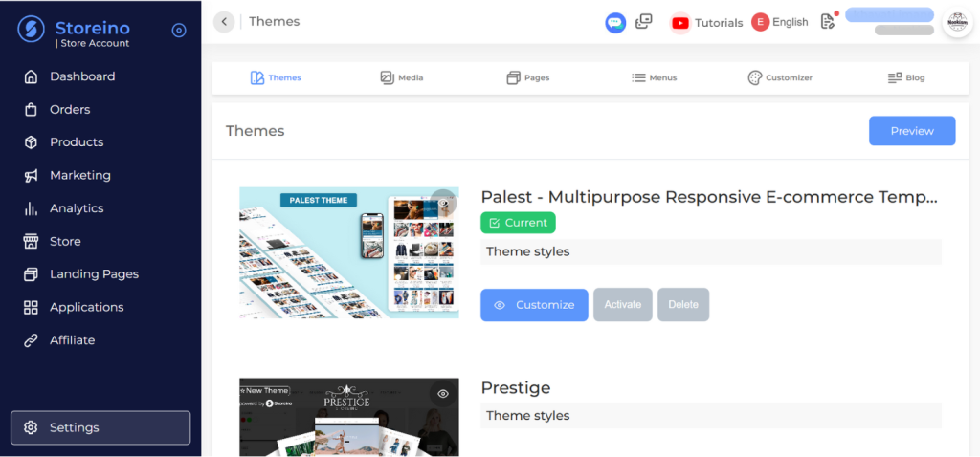This screenshot has height=457, width=980.
Task: Click the Prestige theme title
Action: 516,388
